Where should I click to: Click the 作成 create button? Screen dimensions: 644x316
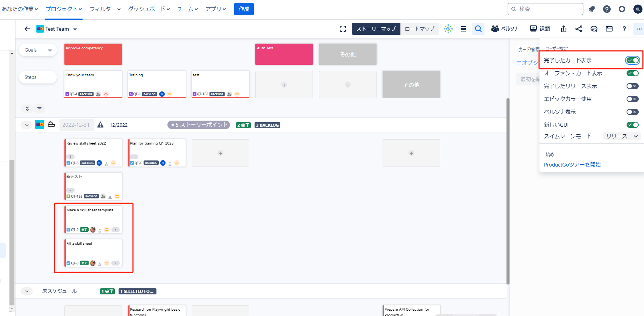(x=244, y=9)
